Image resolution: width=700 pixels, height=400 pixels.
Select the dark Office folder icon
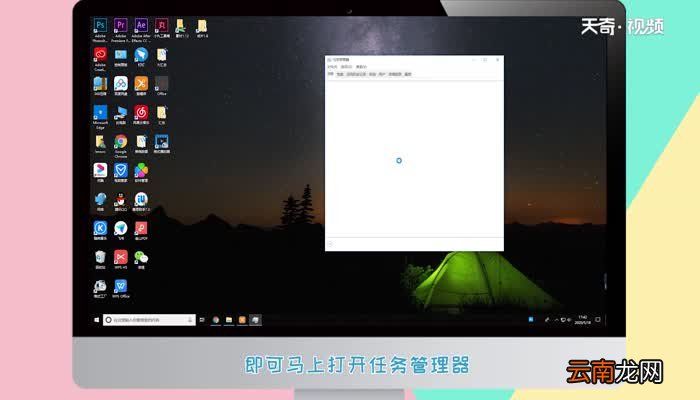[x=162, y=84]
